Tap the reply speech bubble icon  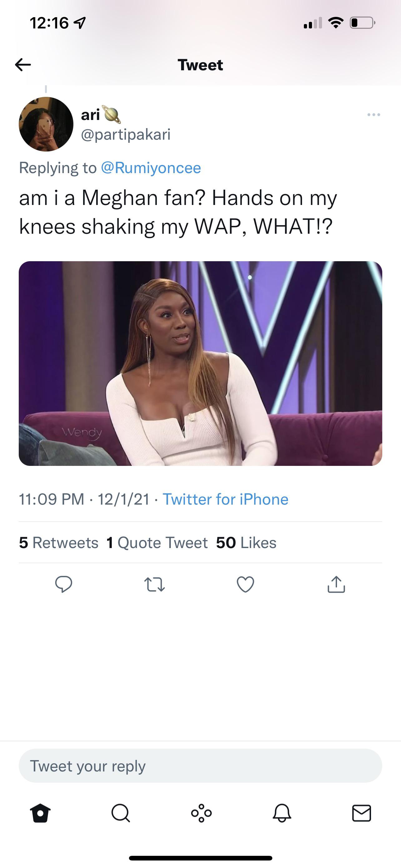[64, 584]
